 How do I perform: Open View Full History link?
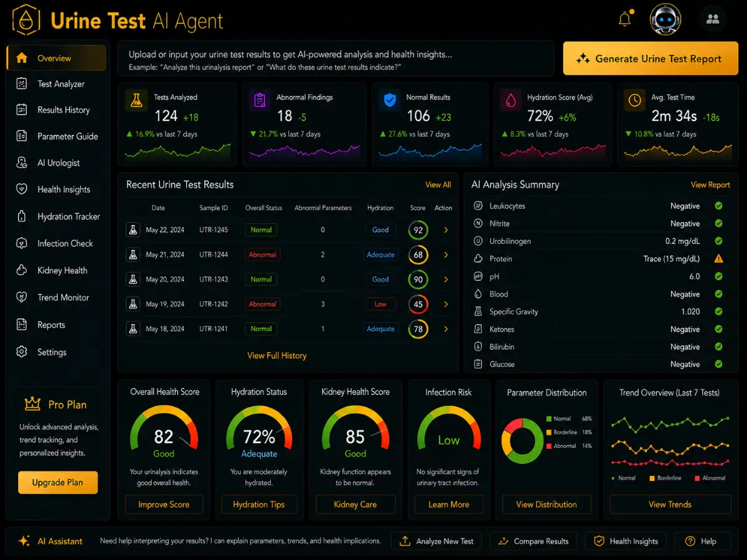tap(277, 355)
